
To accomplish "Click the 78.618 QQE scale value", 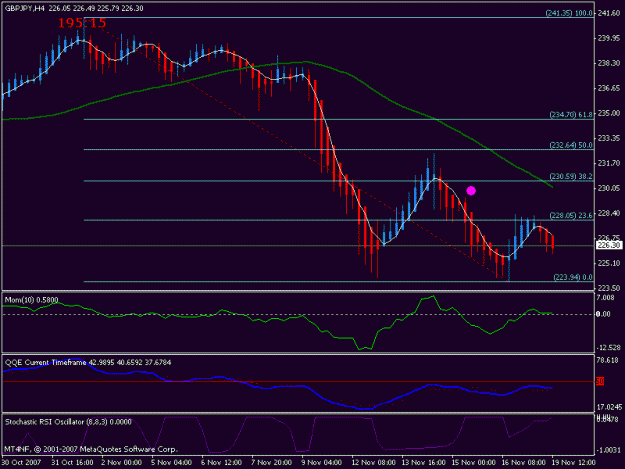I will (608, 360).
